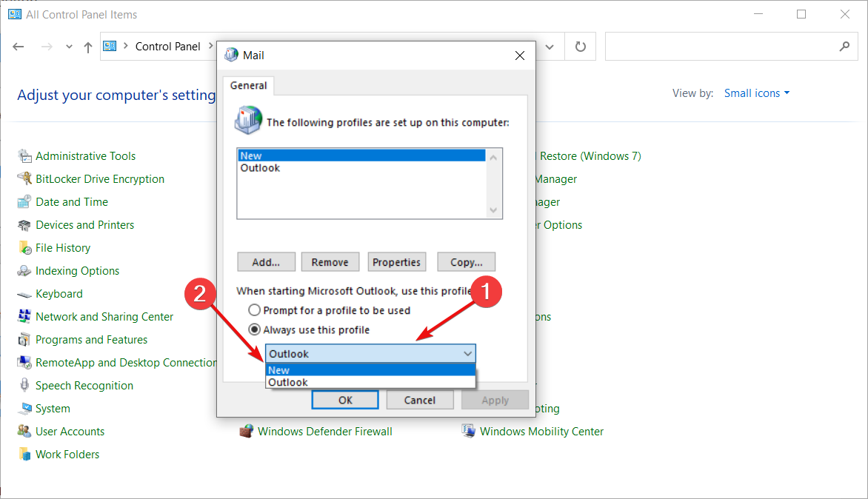This screenshot has width=868, height=499.
Task: Click the Copy... button
Action: pos(466,262)
